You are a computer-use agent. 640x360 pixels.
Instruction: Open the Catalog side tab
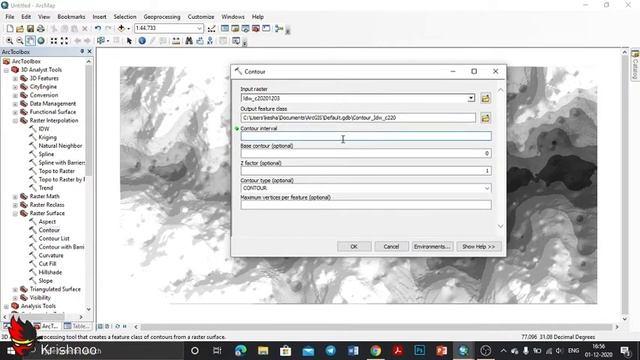coord(635,66)
